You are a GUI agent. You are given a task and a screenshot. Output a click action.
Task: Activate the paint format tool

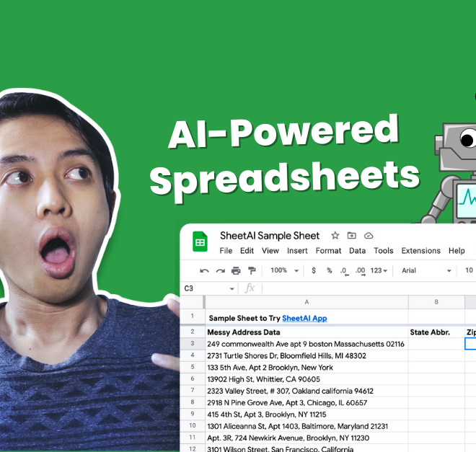point(252,271)
